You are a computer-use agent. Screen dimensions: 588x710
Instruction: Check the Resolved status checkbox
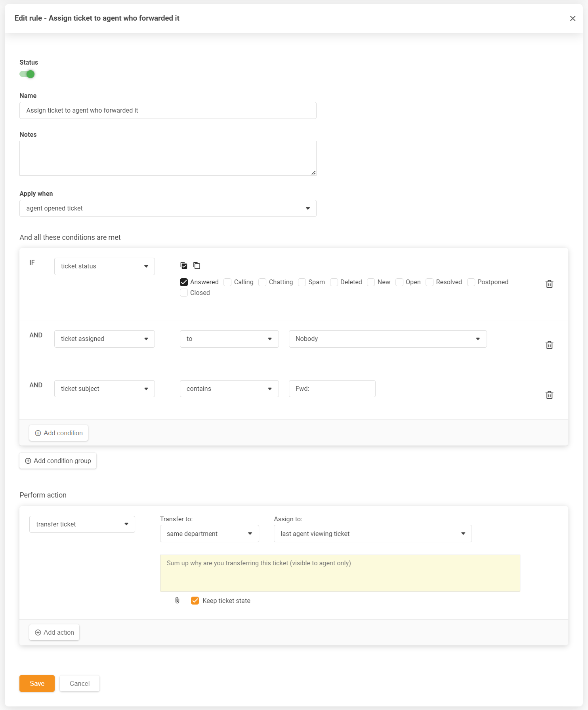[x=430, y=282]
